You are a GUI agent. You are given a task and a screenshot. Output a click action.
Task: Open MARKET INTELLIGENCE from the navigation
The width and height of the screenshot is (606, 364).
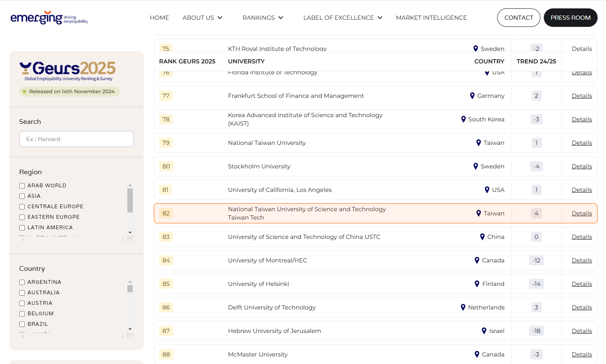click(x=431, y=18)
